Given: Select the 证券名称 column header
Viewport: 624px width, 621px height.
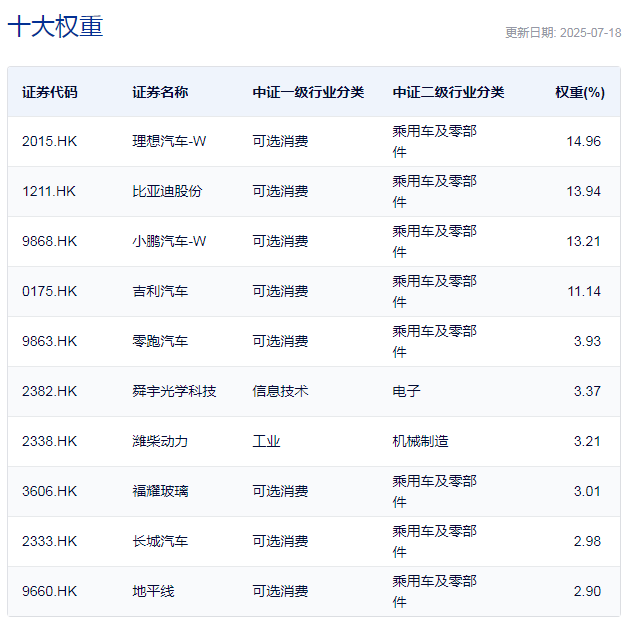Looking at the screenshot, I should 160,92.
